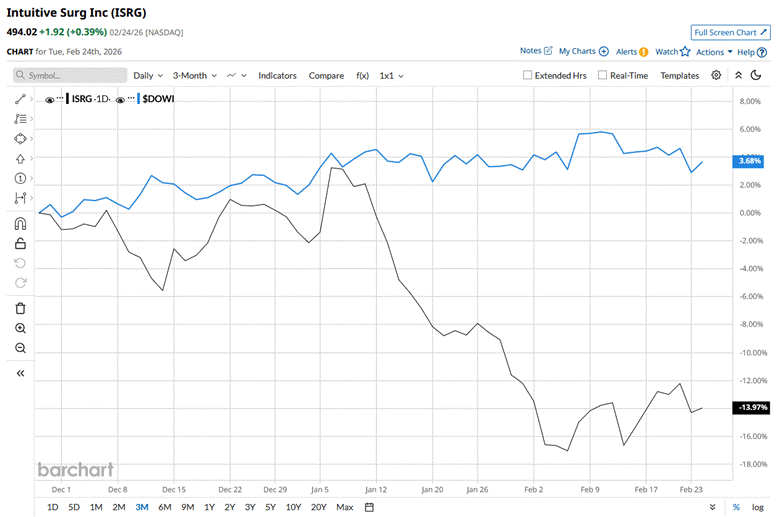This screenshot has height=517, width=780.
Task: Expand bottom panel with double-down chevron
Action: point(712,507)
